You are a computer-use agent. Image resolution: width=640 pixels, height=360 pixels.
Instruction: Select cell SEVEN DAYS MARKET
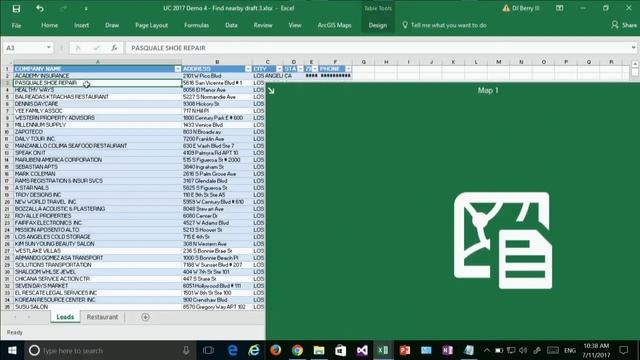[x=98, y=286]
